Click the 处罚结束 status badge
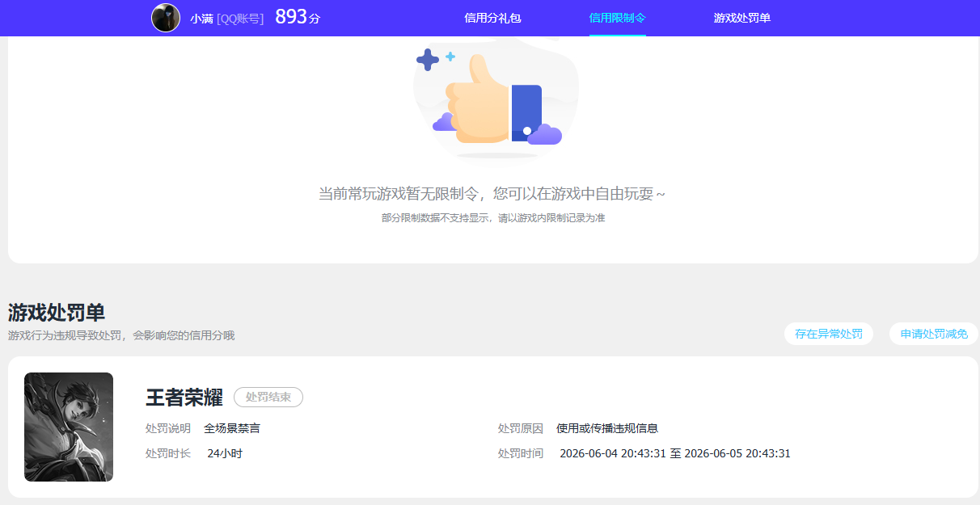Screen dimensions: 980x505 tap(268, 397)
